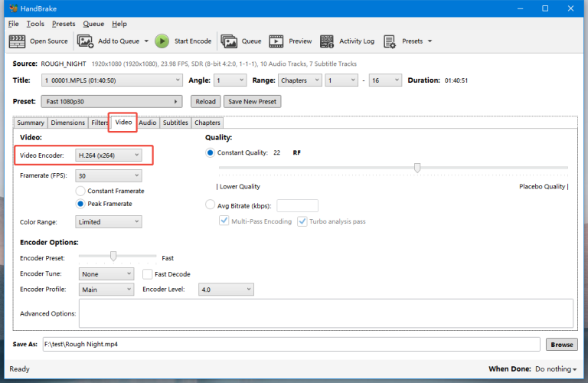588x383 pixels.
Task: Click the Ready status text
Action: click(19, 369)
